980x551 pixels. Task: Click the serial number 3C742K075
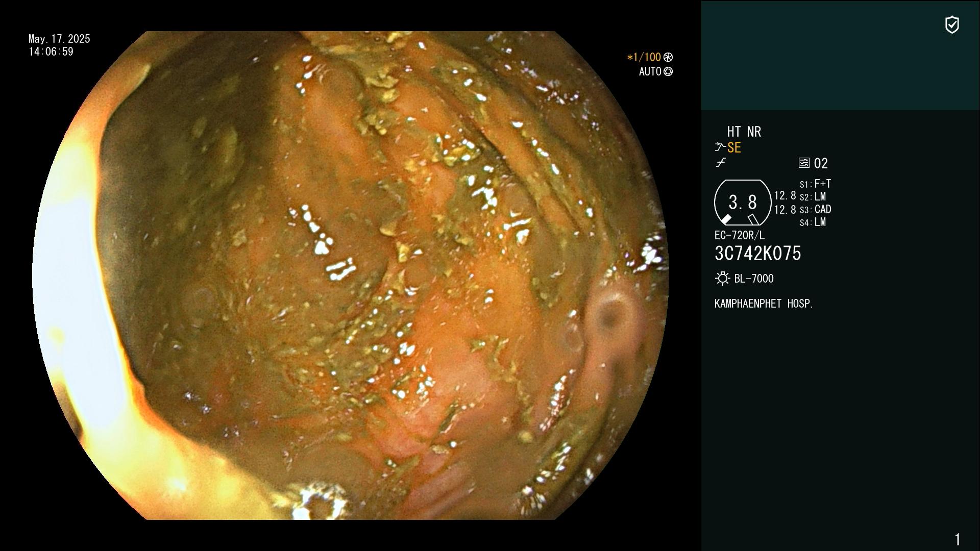click(758, 254)
